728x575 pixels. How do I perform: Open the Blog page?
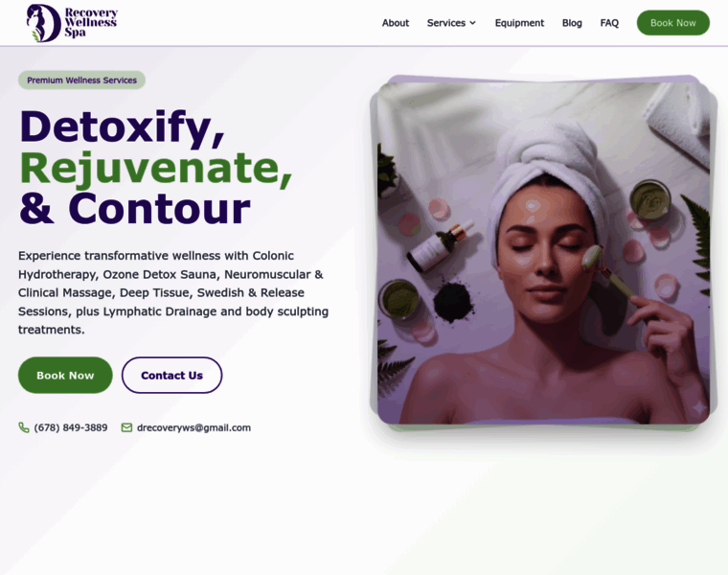[x=572, y=23]
